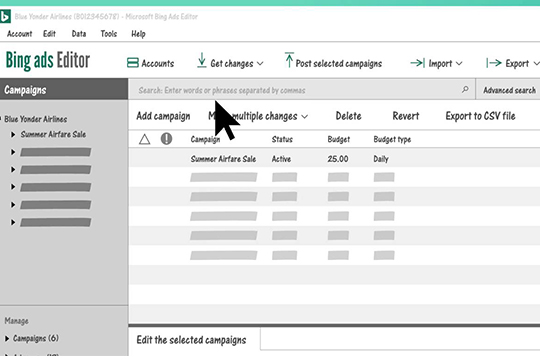Image resolution: width=540 pixels, height=360 pixels.
Task: Click the Bing logo icon in title bar
Action: pos(5,16)
